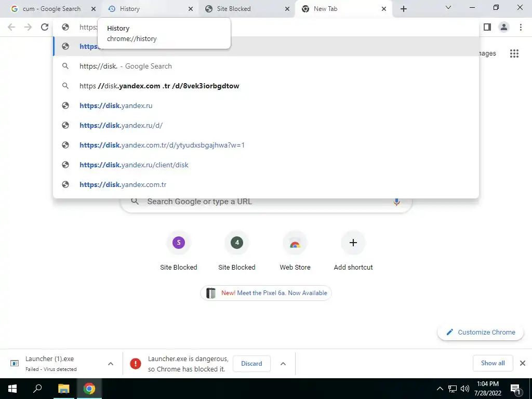This screenshot has width=532, height=399.
Task: Open the notification center icon
Action: [x=516, y=389]
